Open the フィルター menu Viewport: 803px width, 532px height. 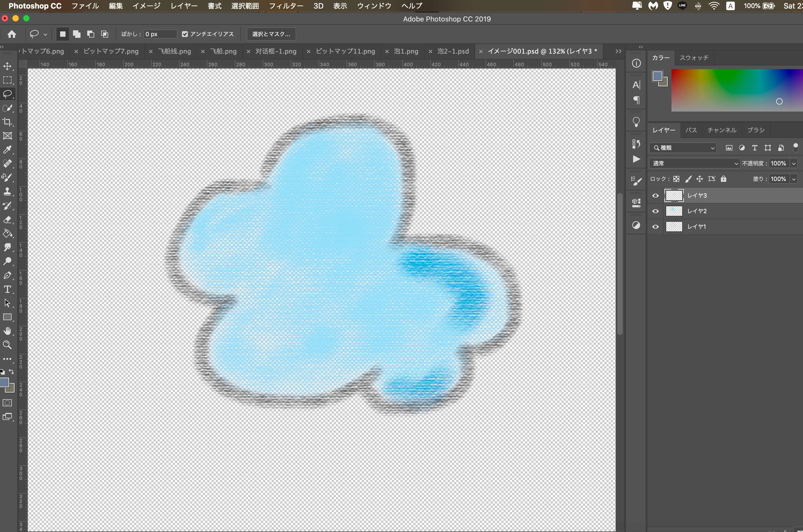pos(286,6)
